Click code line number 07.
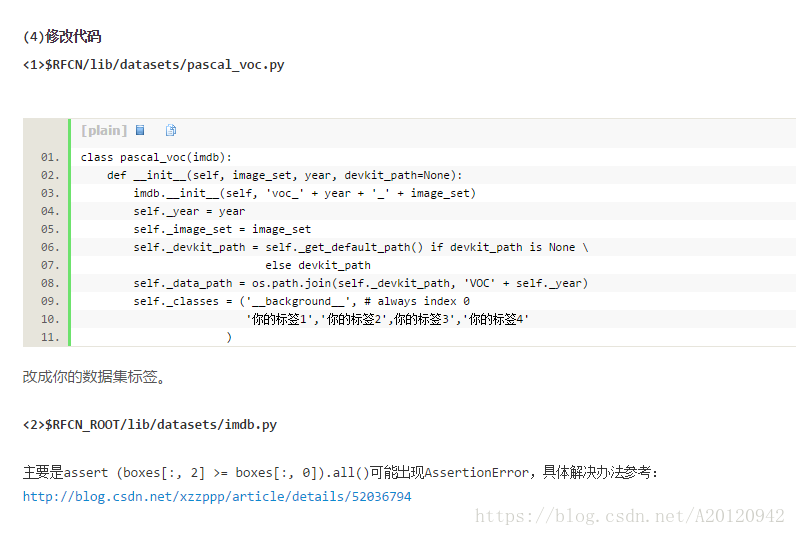Image resolution: width=796 pixels, height=536 pixels. click(x=50, y=265)
